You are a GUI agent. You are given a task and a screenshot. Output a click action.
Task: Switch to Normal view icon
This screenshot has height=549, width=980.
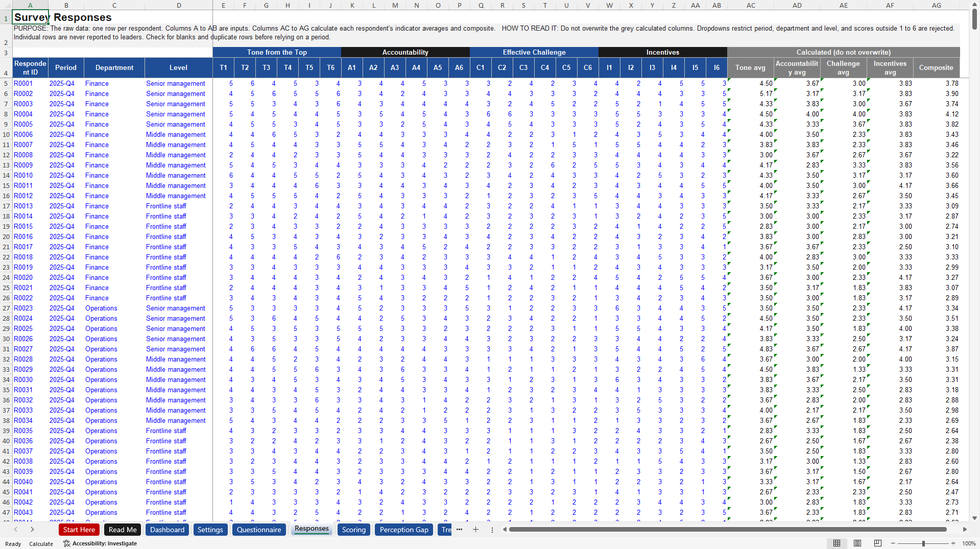pos(836,543)
